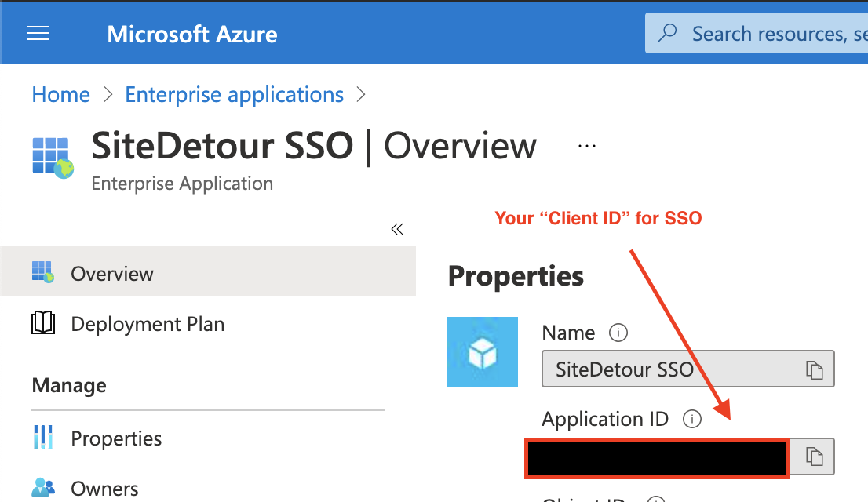Show Name info tooltip icon
The width and height of the screenshot is (868, 502).
(618, 333)
